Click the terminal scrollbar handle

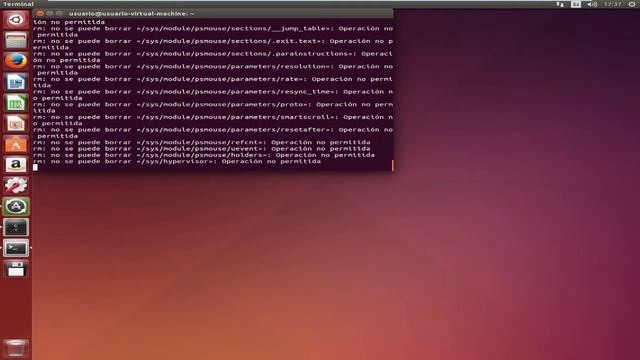[393, 165]
